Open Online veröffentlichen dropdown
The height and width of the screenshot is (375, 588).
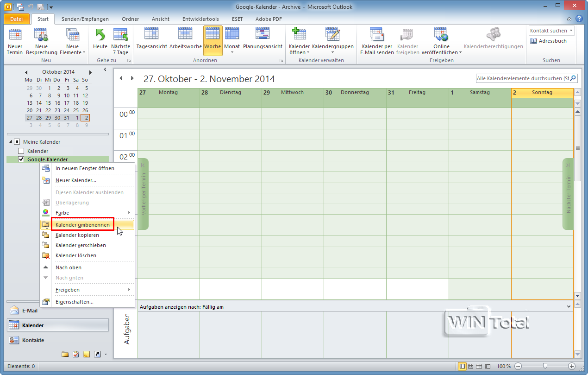click(x=441, y=41)
